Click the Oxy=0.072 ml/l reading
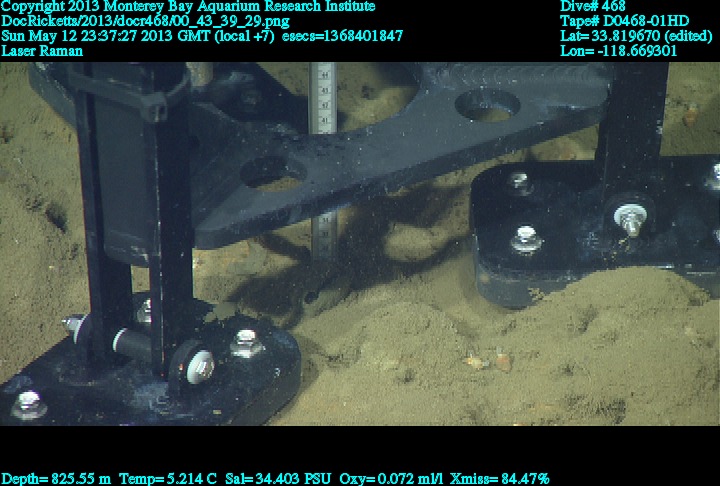 click(x=391, y=479)
